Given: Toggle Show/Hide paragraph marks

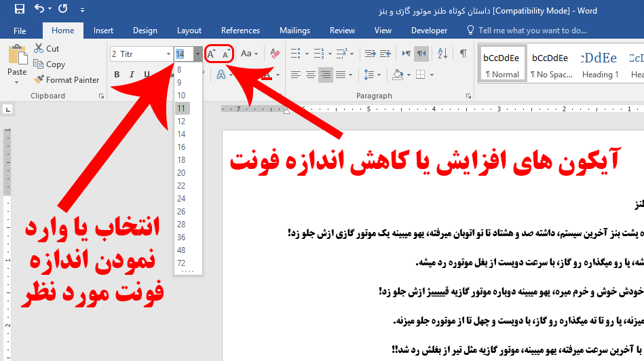Looking at the screenshot, I should (x=463, y=54).
